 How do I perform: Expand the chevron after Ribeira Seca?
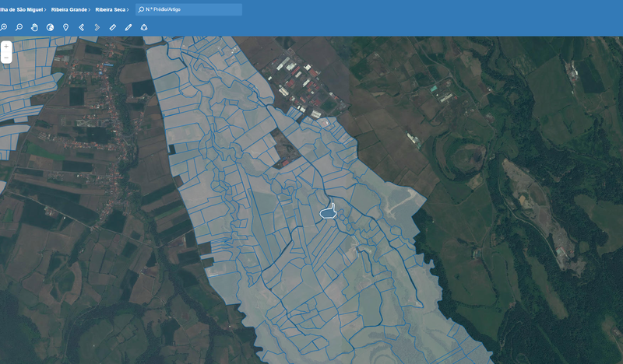128,9
